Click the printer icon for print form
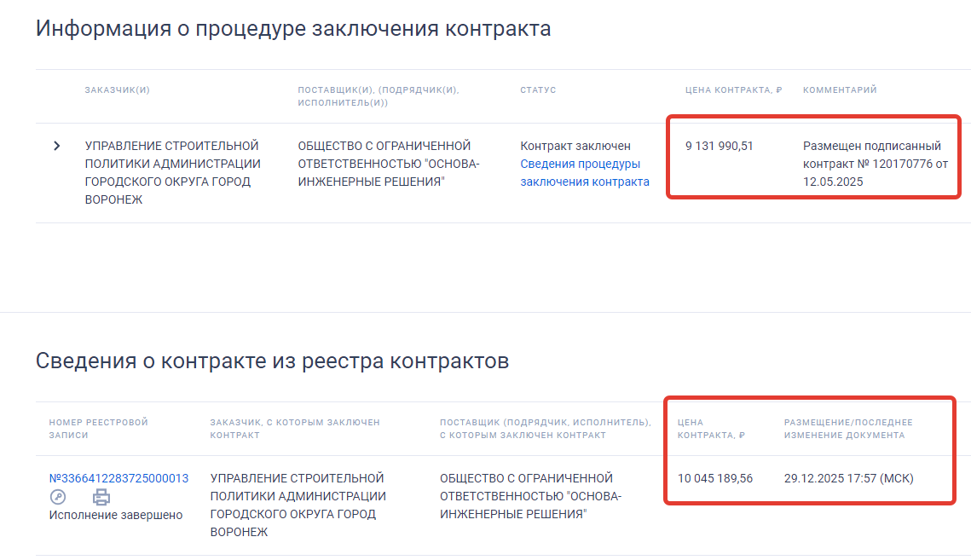This screenshot has width=971, height=560. tap(101, 497)
